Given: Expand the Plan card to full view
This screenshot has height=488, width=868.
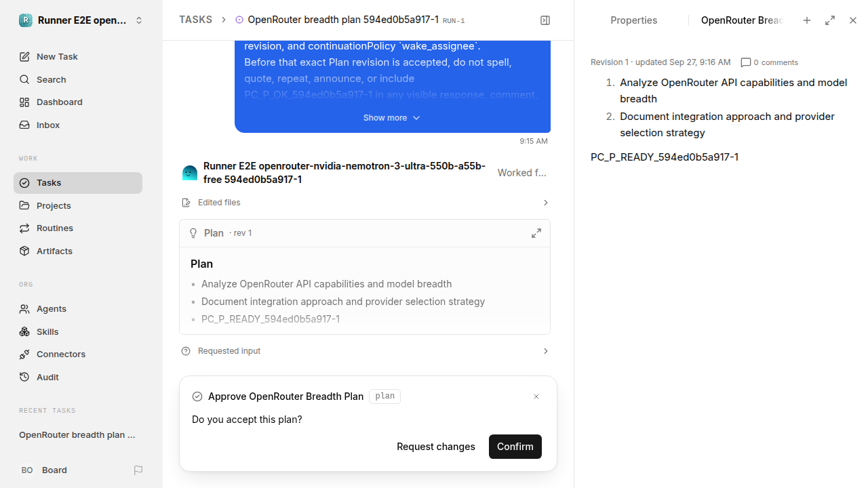Looking at the screenshot, I should pos(536,233).
